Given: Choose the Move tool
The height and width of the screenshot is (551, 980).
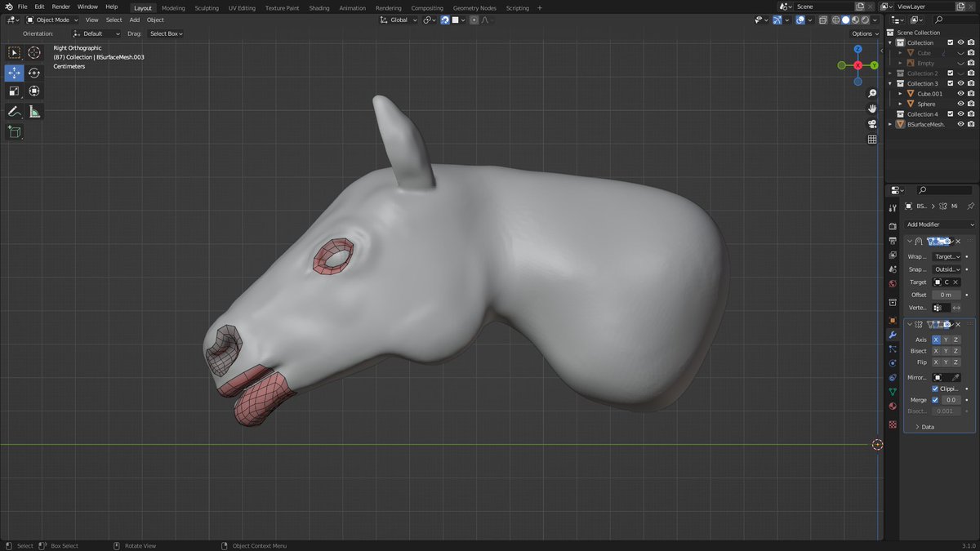Looking at the screenshot, I should tap(15, 73).
